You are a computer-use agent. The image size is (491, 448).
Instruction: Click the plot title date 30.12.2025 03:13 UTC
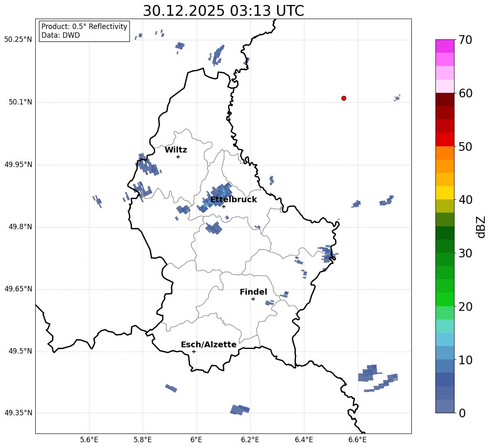click(224, 11)
